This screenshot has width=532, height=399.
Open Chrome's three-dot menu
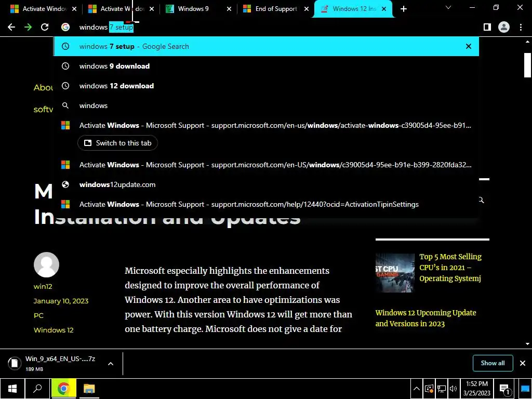click(521, 27)
